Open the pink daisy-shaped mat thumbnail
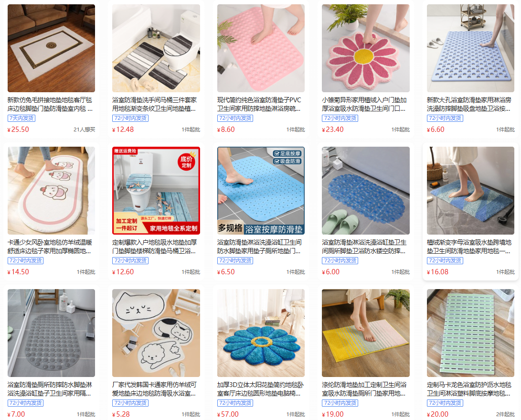This screenshot has height=420, width=521. (365, 48)
